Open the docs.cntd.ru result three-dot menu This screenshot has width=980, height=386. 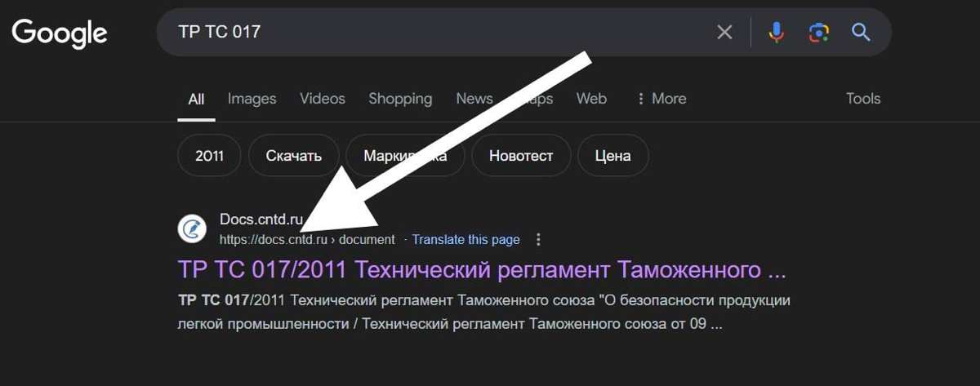pos(537,240)
